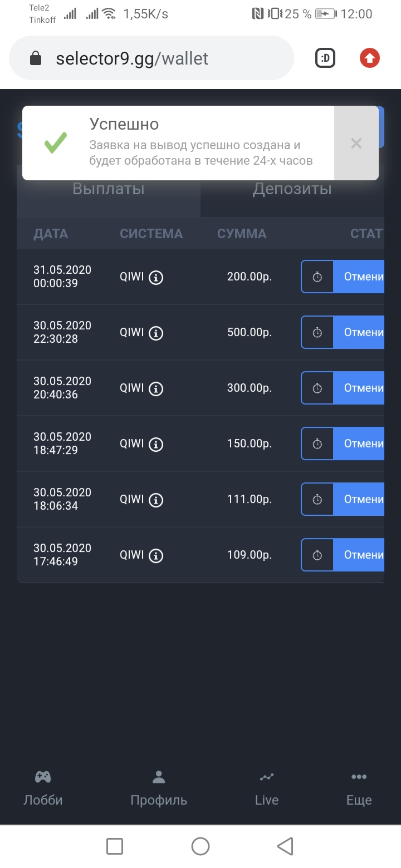Open Лобби from bottom navigation
Screen dimensions: 401x868
tap(43, 789)
